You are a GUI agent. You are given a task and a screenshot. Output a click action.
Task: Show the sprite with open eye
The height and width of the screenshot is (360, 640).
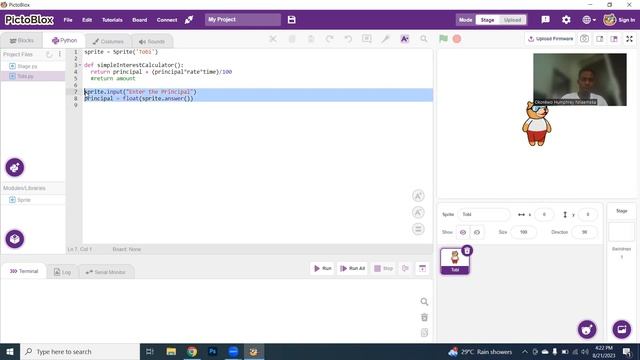463,232
